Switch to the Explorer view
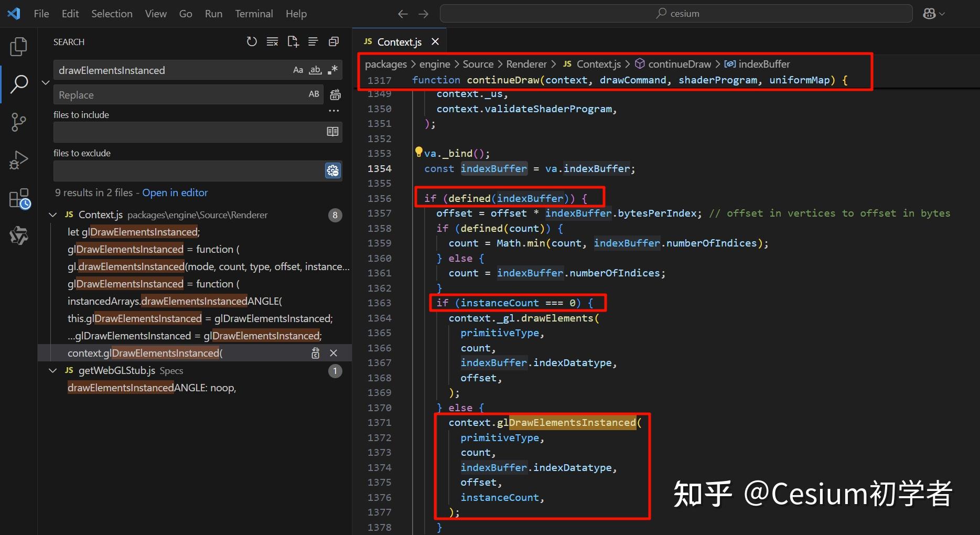This screenshot has height=535, width=980. (x=19, y=46)
